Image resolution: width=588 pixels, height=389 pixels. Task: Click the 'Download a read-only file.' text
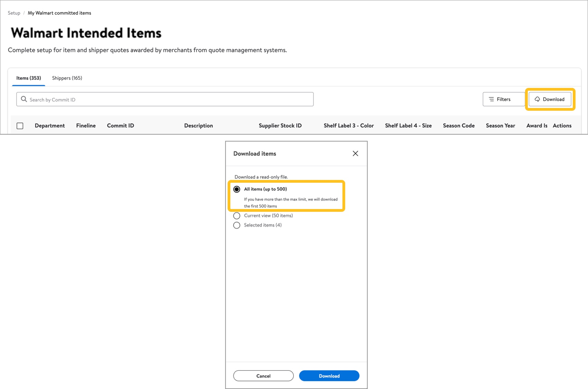point(261,177)
